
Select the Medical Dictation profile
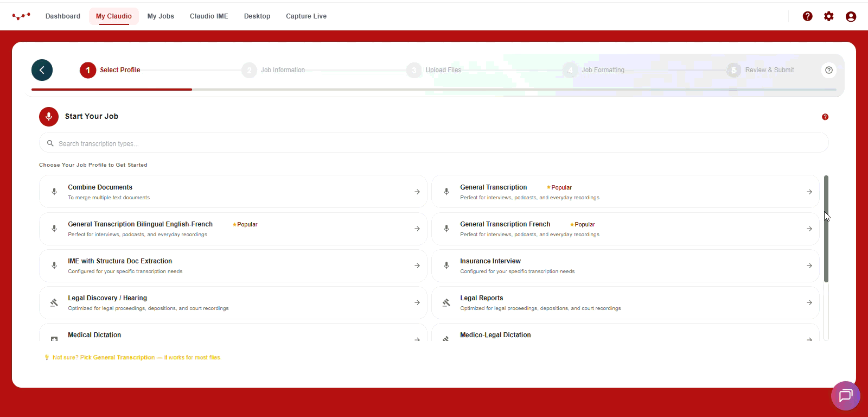pos(233,333)
